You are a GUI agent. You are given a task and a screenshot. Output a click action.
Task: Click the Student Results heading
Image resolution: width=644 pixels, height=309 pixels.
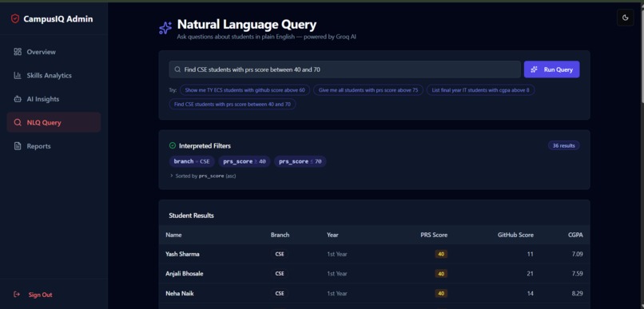[192, 216]
